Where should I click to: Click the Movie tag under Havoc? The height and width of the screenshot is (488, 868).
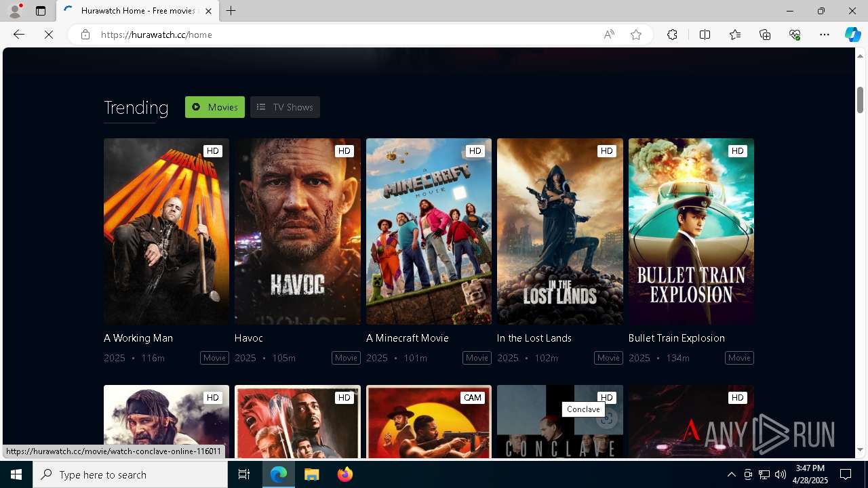tap(346, 358)
